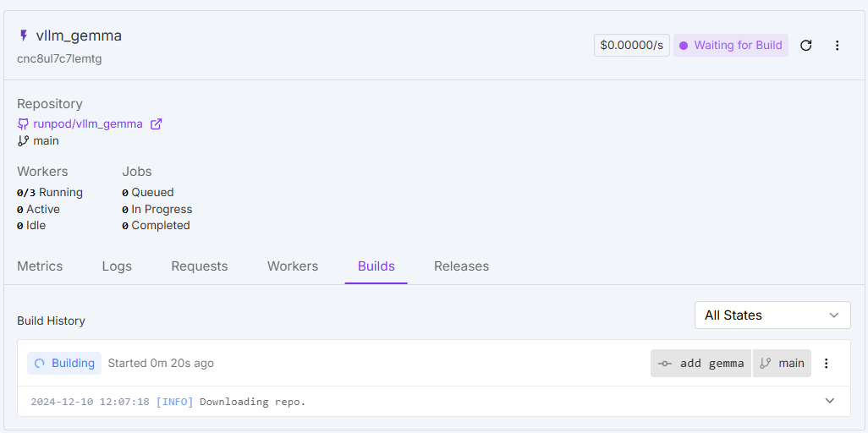Image resolution: width=868 pixels, height=433 pixels.
Task: View the Releases tab
Action: (x=461, y=266)
